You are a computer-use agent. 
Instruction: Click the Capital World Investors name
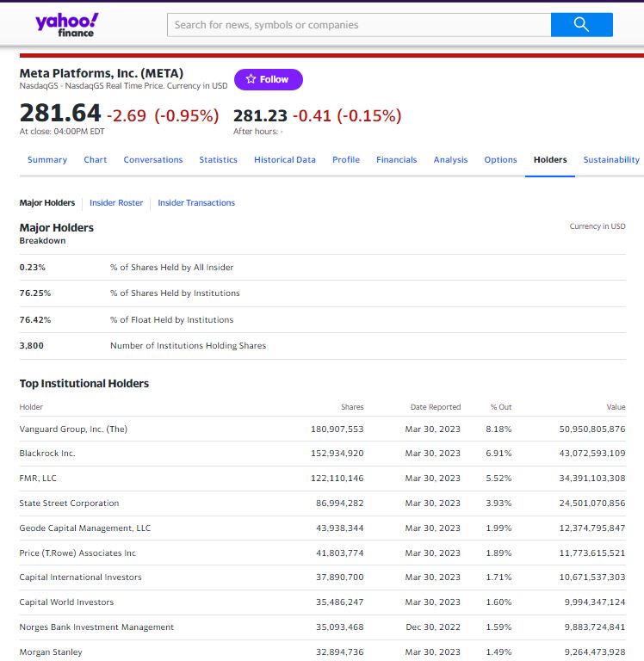[66, 602]
